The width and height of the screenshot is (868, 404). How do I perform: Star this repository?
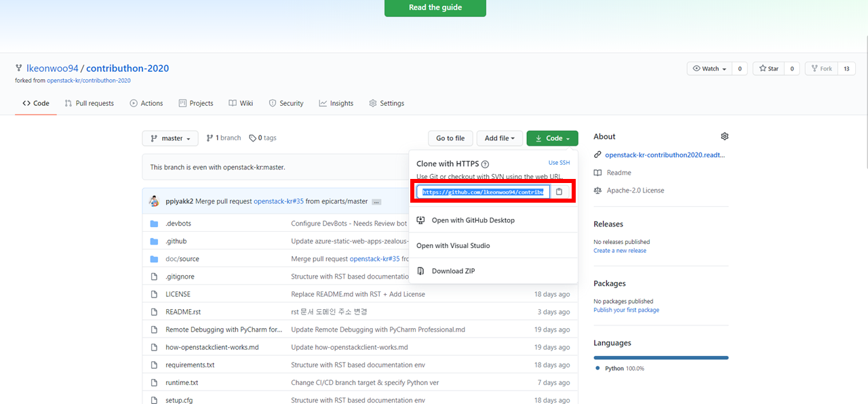(x=769, y=68)
